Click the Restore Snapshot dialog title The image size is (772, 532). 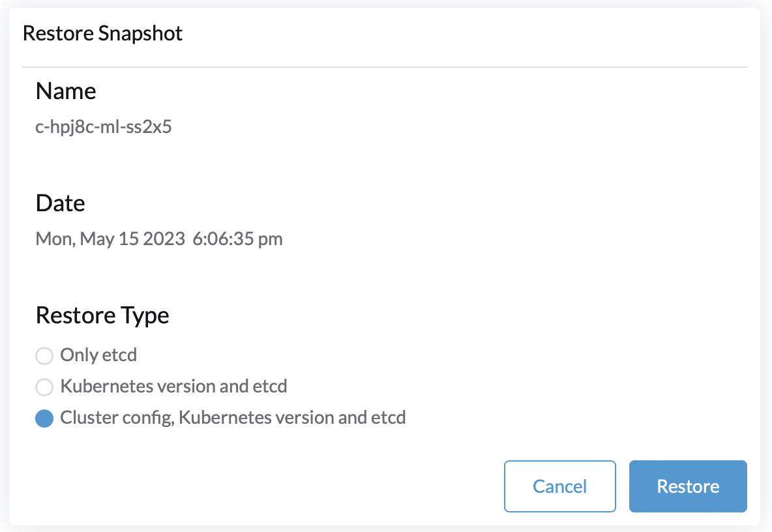pyautogui.click(x=102, y=33)
